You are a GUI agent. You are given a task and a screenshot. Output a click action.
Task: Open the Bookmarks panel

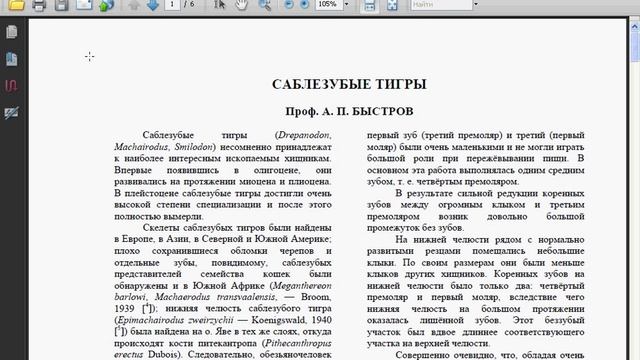[x=11, y=59]
